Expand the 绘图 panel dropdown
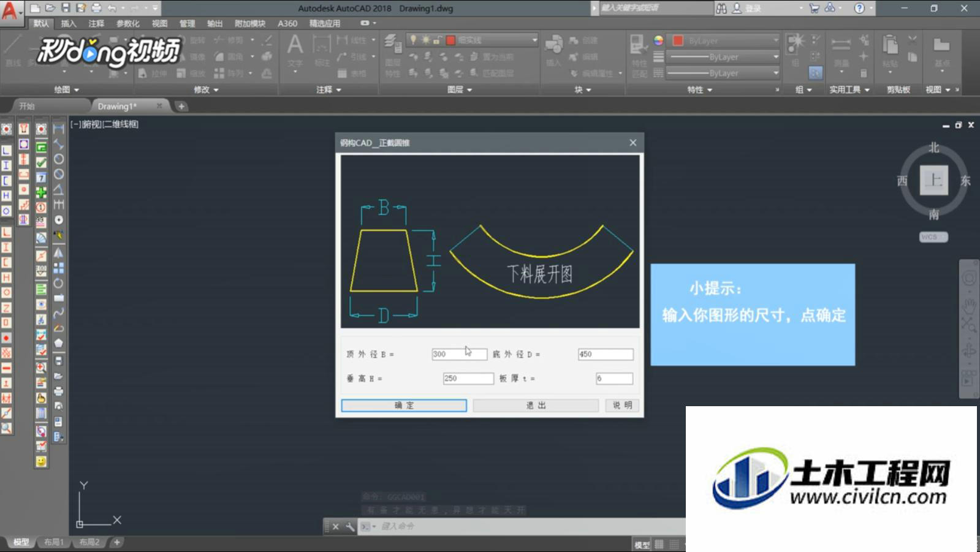Screen dimensions: 980x552 click(67, 89)
